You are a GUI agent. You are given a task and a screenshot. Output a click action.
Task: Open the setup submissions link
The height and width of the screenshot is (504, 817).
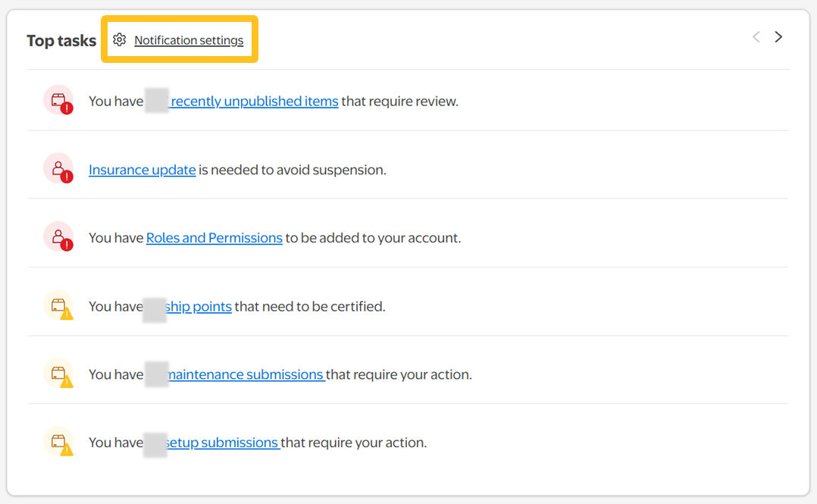click(222, 443)
